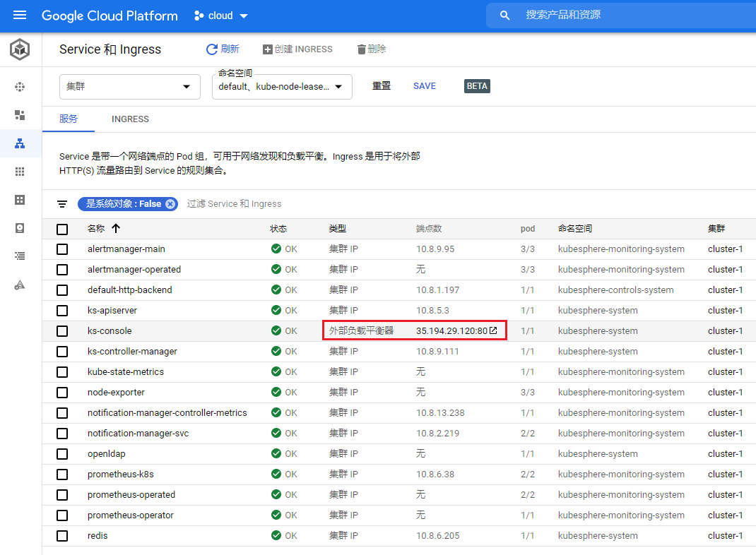Click the SAVE button
Image resolution: width=756 pixels, height=555 pixels.
(425, 86)
